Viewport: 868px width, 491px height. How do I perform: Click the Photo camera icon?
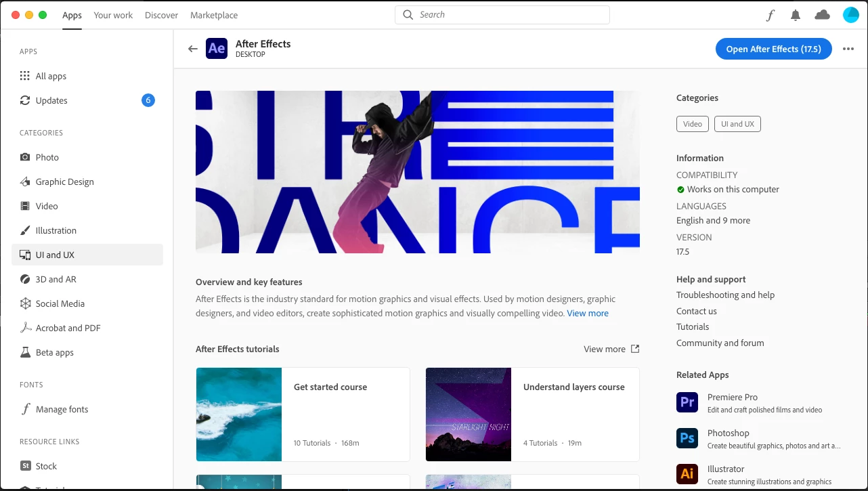click(25, 157)
